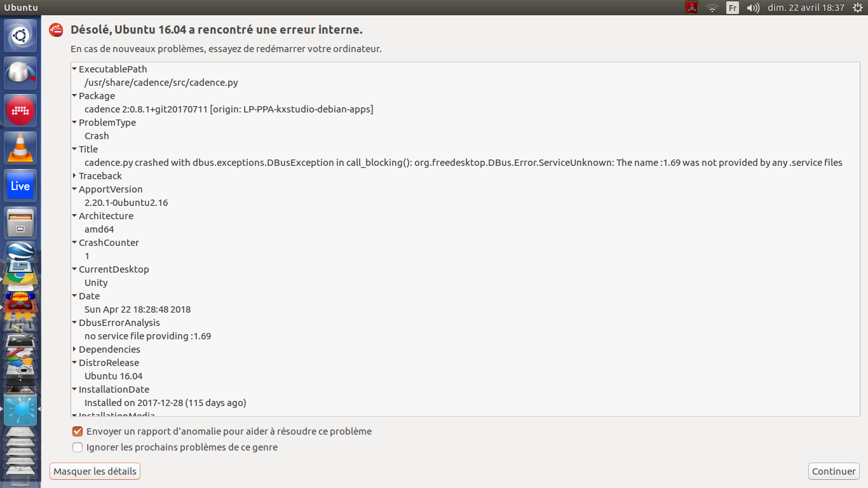Screen dimensions: 868x488
Task: Click the red Bitwig Studio dock icon
Action: pos(20,111)
